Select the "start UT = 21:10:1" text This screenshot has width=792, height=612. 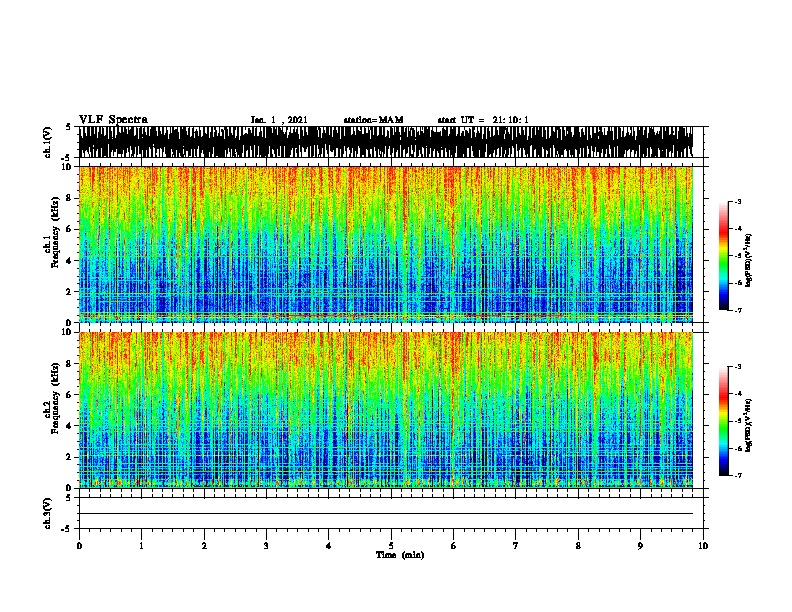coord(483,120)
